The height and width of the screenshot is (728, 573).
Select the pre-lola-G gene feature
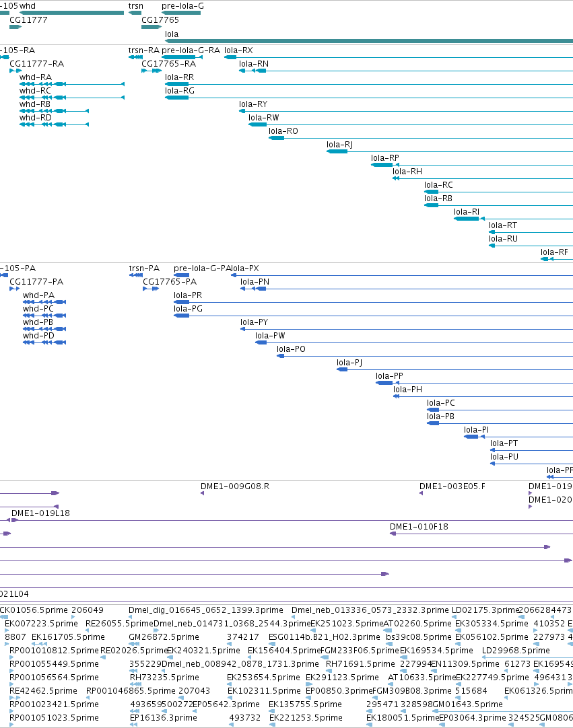click(x=181, y=13)
